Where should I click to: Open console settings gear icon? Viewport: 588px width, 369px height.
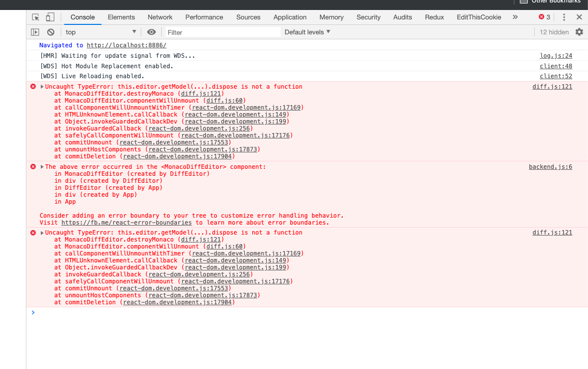580,32
